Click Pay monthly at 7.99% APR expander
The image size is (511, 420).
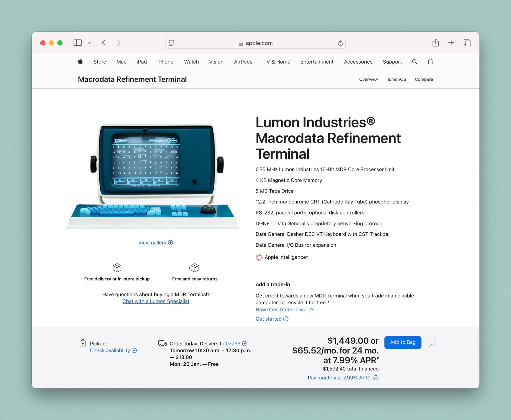[376, 378]
